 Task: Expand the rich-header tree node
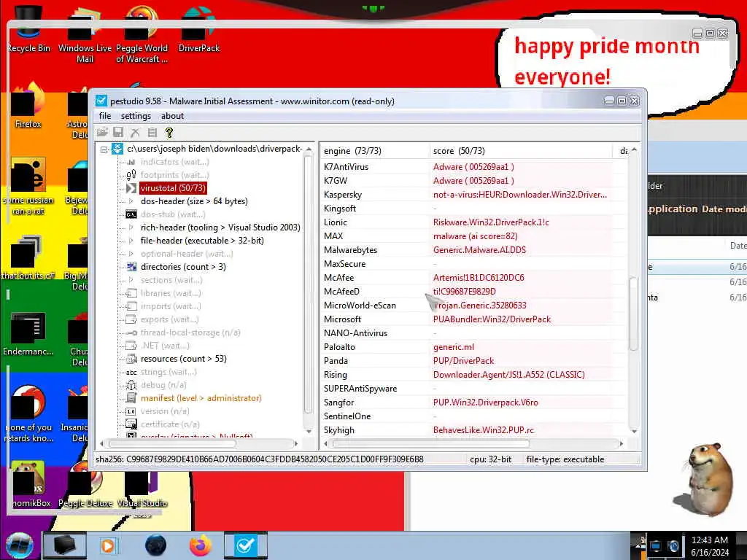point(131,227)
